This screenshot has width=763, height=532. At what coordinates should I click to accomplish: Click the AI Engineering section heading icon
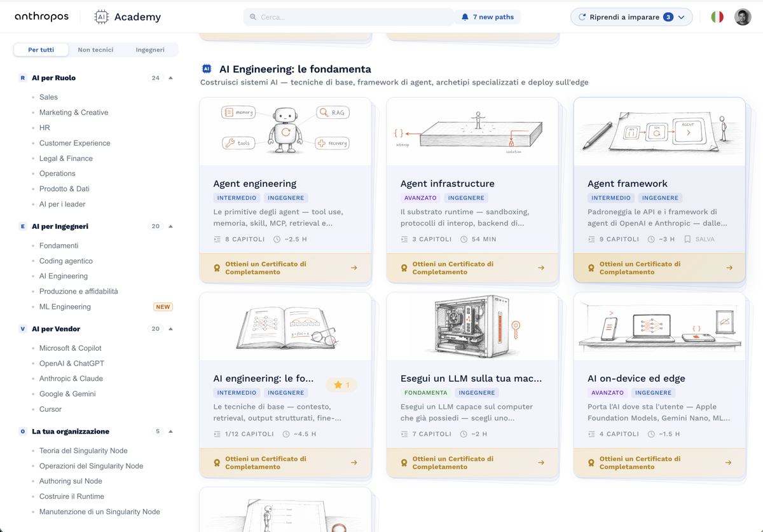pyautogui.click(x=207, y=69)
